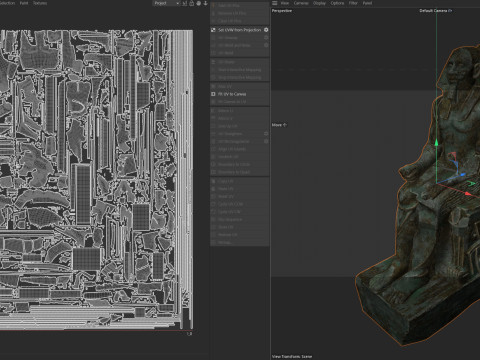Open UV Straighten options gear
This screenshot has height=360, width=480.
coord(266,133)
